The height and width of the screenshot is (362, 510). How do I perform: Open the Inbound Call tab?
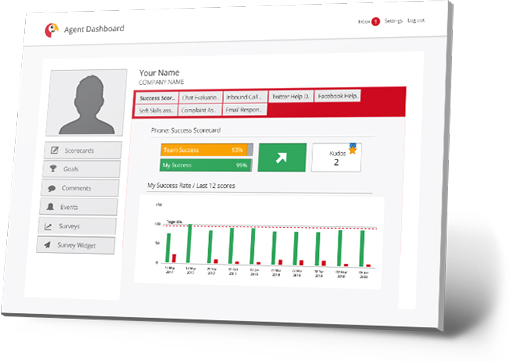click(x=245, y=97)
